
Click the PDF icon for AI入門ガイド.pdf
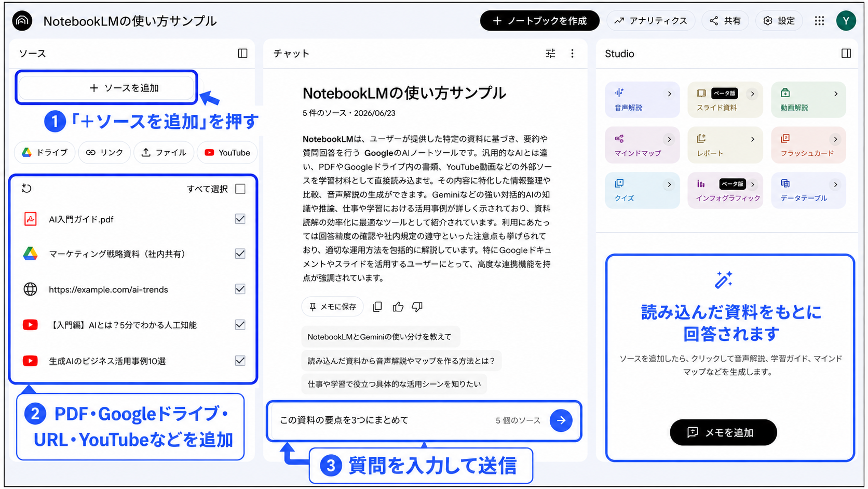coord(31,219)
